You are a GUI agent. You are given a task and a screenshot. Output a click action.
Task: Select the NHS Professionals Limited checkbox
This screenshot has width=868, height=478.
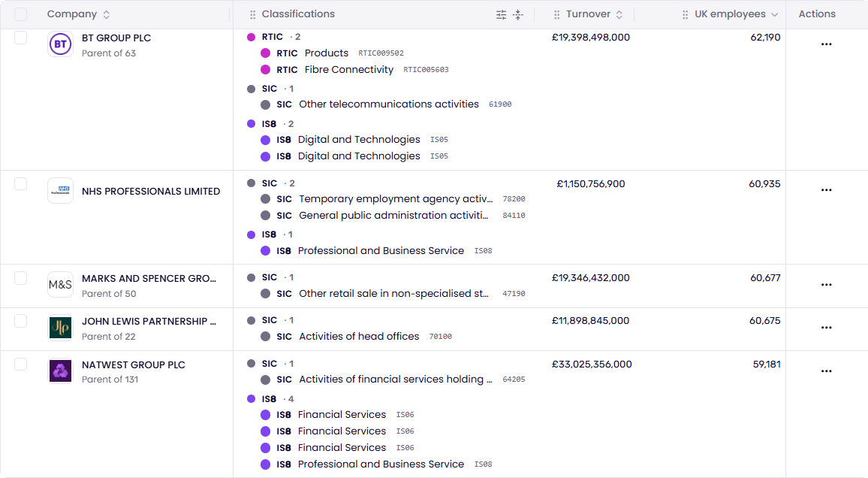coord(20,184)
